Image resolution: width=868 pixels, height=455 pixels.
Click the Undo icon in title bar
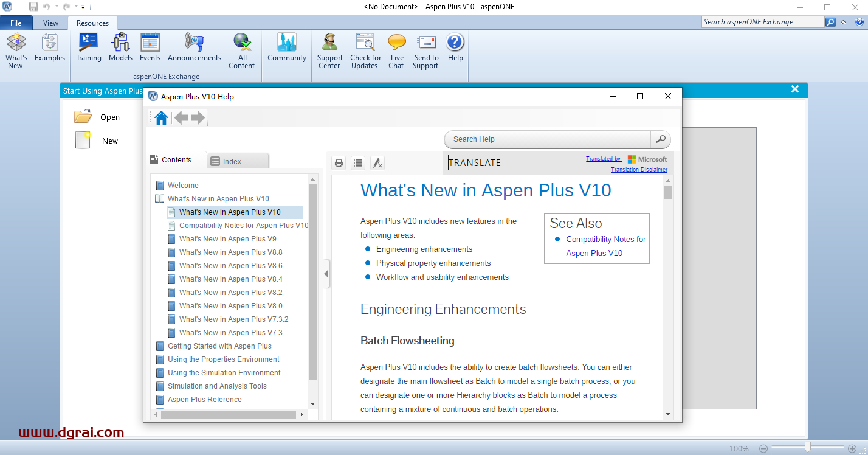pos(47,7)
